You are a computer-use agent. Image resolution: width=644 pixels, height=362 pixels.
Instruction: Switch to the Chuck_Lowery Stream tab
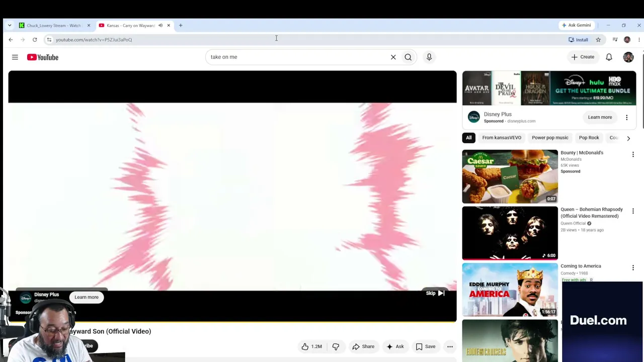[x=54, y=25]
